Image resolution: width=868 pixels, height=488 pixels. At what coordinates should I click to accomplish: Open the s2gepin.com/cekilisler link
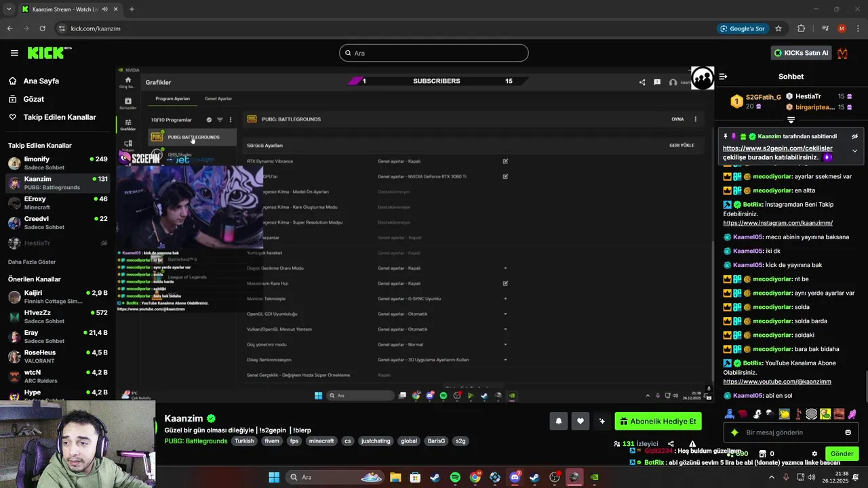point(777,148)
